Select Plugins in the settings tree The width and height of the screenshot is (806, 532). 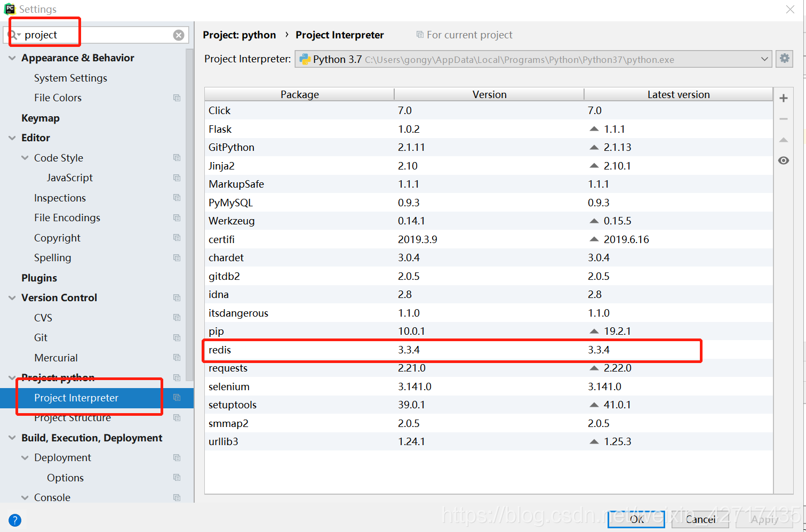pyautogui.click(x=39, y=278)
